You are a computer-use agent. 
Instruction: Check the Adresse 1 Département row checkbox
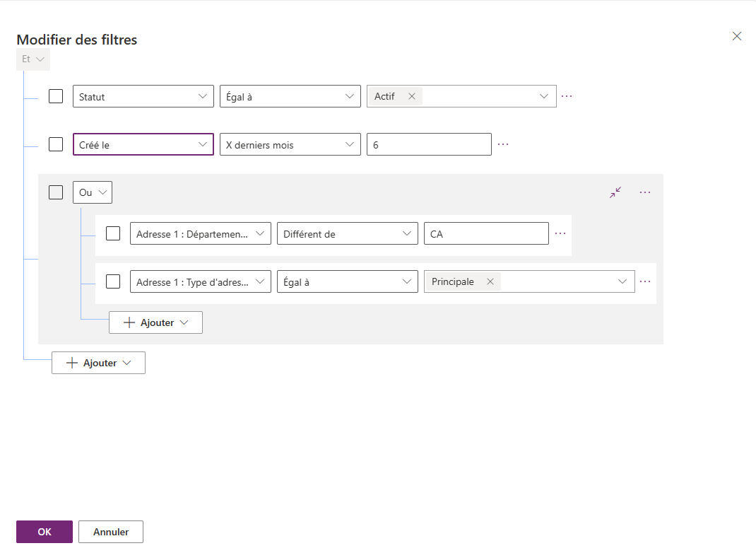coord(113,233)
